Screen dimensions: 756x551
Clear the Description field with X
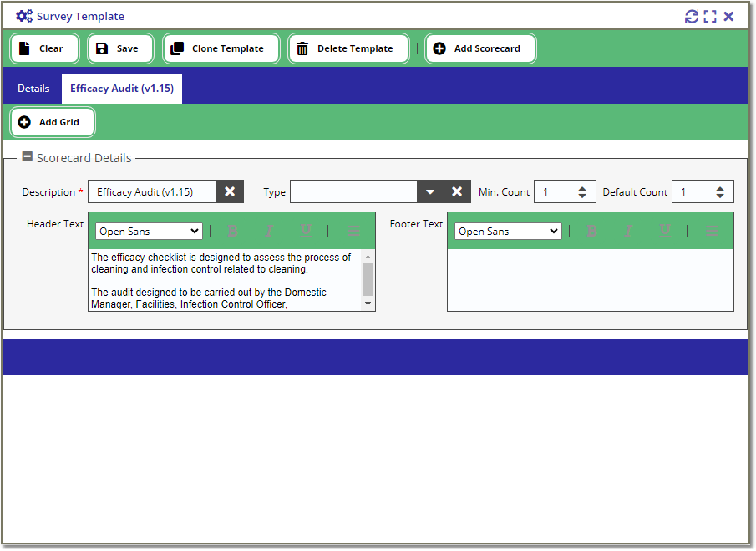tap(230, 192)
